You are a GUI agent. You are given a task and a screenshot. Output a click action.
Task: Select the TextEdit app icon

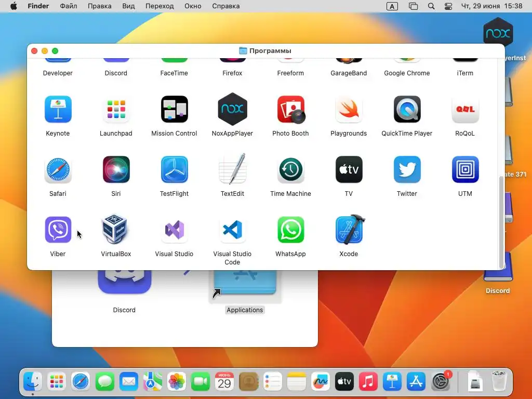[x=232, y=169]
